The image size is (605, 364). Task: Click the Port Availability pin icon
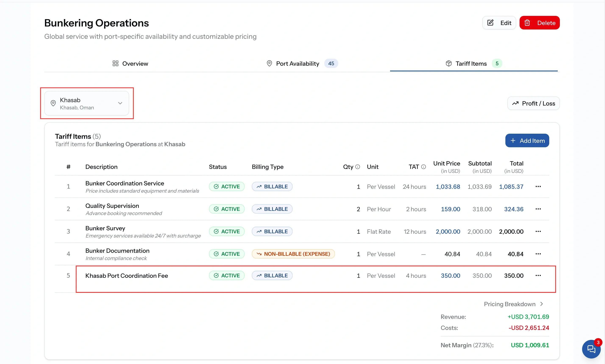(269, 64)
